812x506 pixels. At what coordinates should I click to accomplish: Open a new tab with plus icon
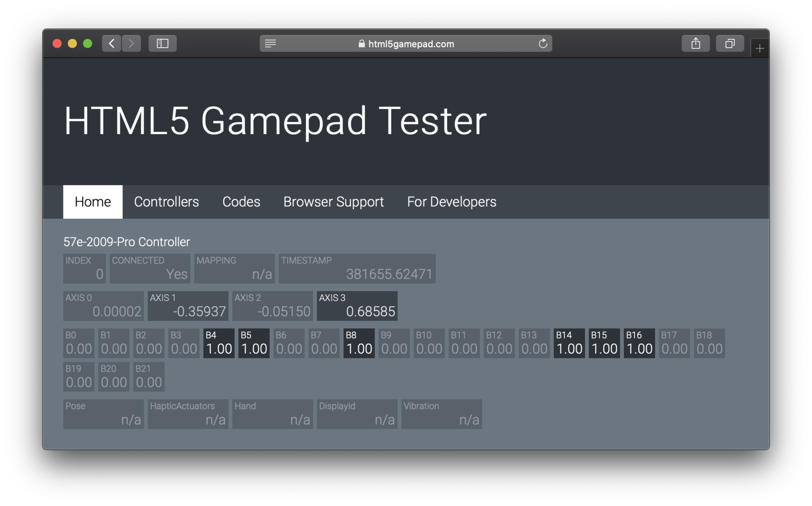tap(760, 49)
